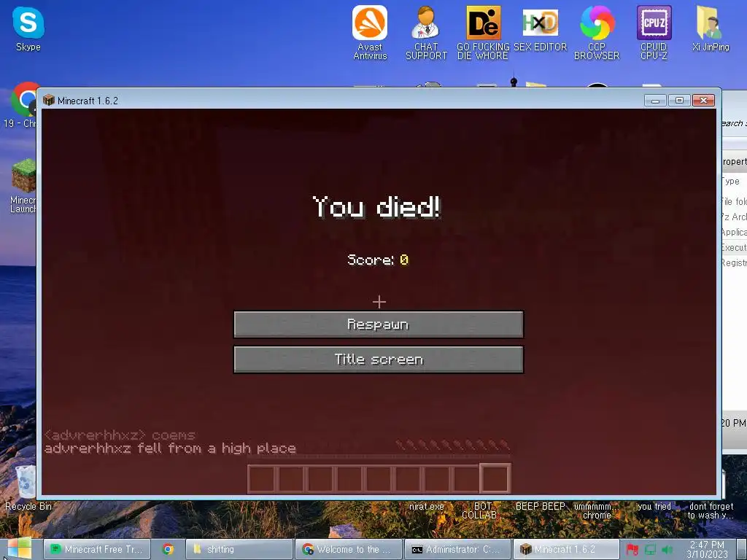Close the Minecraft 1.6.2 window

[703, 100]
